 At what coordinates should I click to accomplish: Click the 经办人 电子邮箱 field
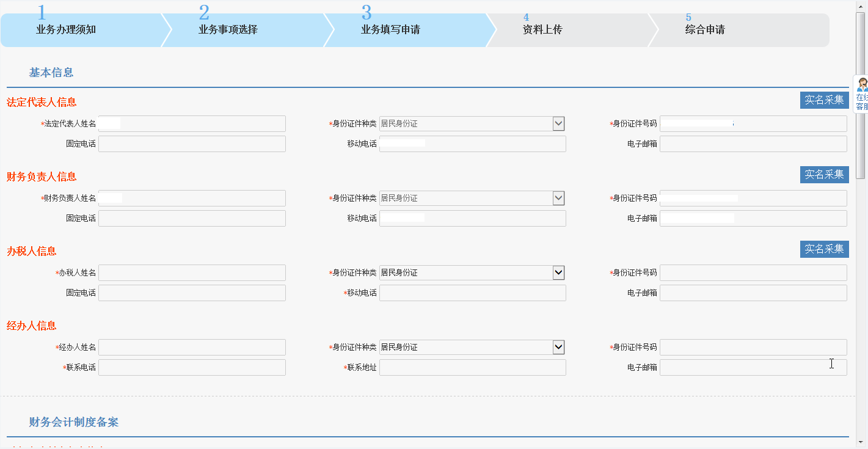(753, 367)
